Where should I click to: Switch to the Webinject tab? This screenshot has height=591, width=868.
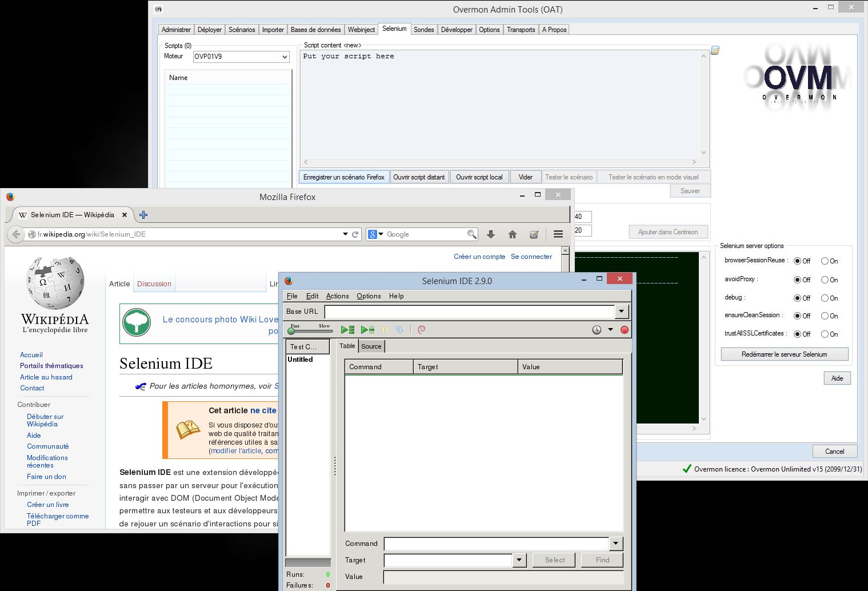(361, 30)
